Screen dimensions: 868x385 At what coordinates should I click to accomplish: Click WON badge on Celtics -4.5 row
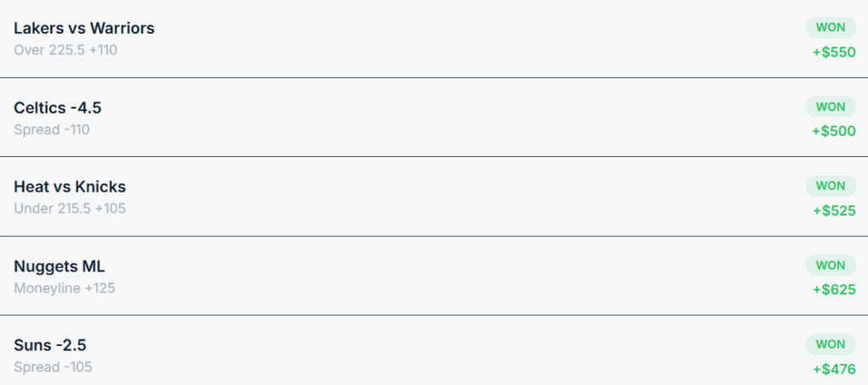click(x=830, y=107)
